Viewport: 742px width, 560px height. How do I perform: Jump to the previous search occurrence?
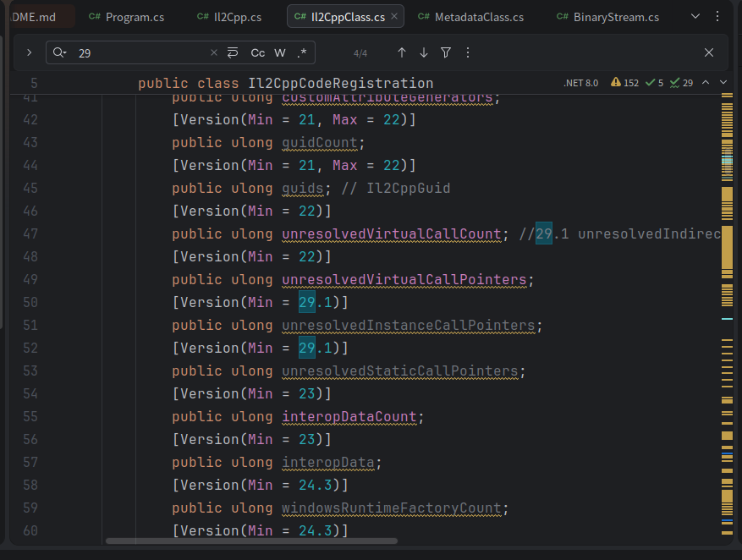(x=402, y=52)
